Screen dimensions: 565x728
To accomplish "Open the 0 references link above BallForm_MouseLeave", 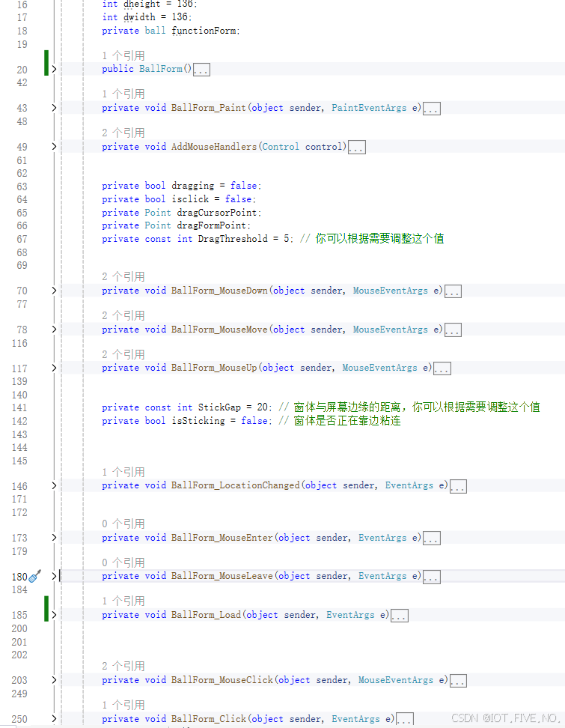I will point(123,563).
